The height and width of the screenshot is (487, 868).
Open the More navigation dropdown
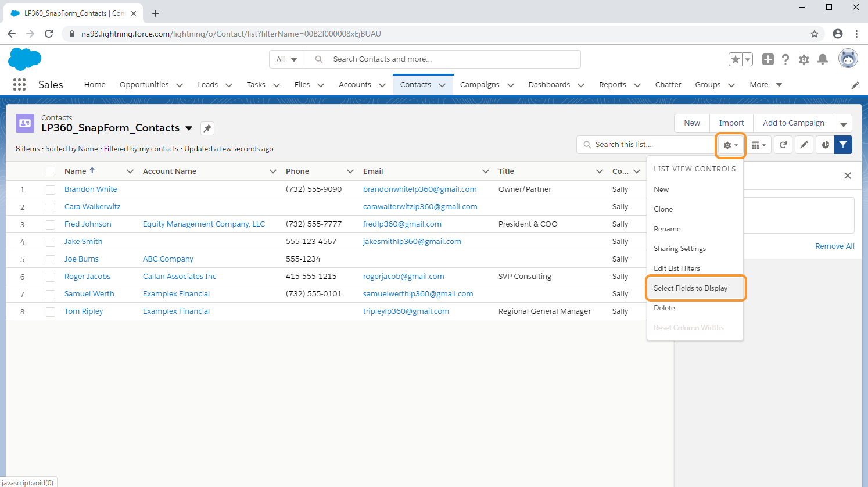pos(766,85)
